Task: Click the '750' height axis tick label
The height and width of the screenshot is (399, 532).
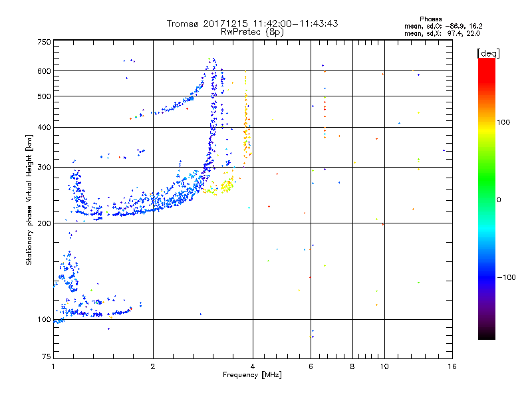Action: (44, 42)
